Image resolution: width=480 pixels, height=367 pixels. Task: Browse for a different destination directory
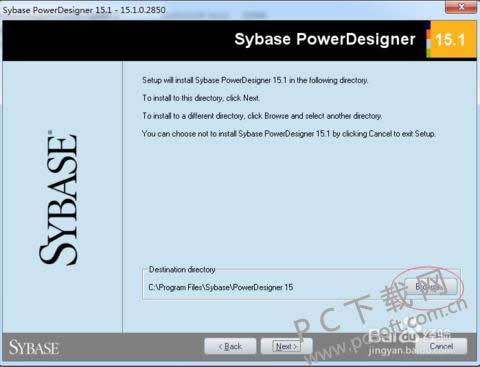tap(431, 287)
